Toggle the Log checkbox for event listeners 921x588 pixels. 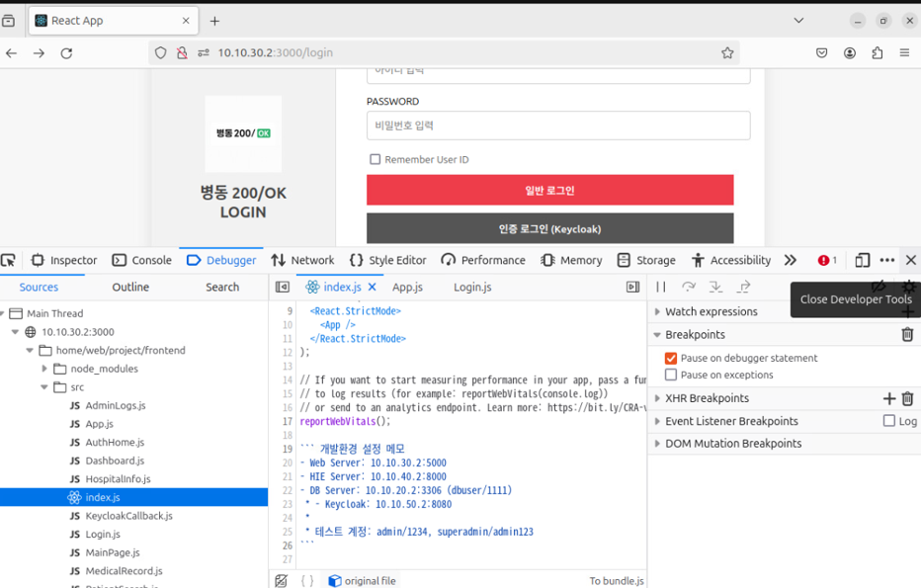[889, 421]
